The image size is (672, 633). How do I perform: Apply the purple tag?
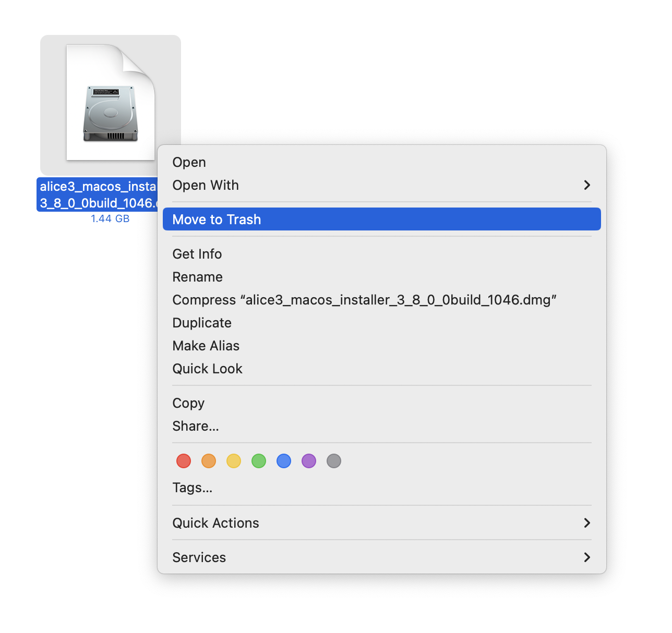(308, 461)
